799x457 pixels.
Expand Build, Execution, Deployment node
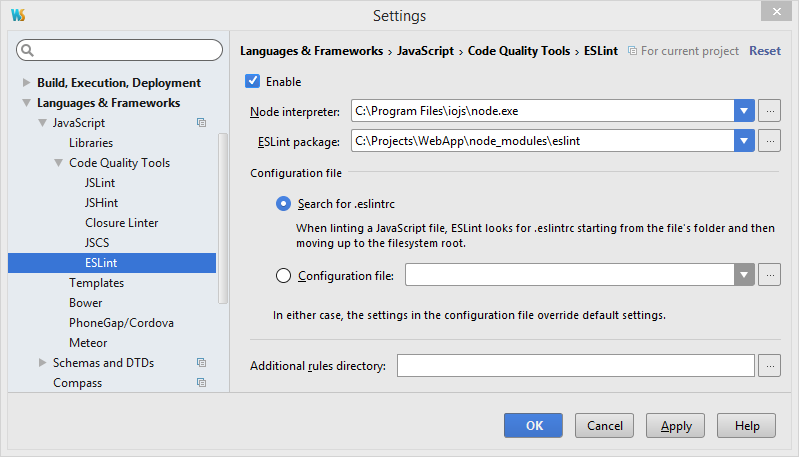point(26,83)
